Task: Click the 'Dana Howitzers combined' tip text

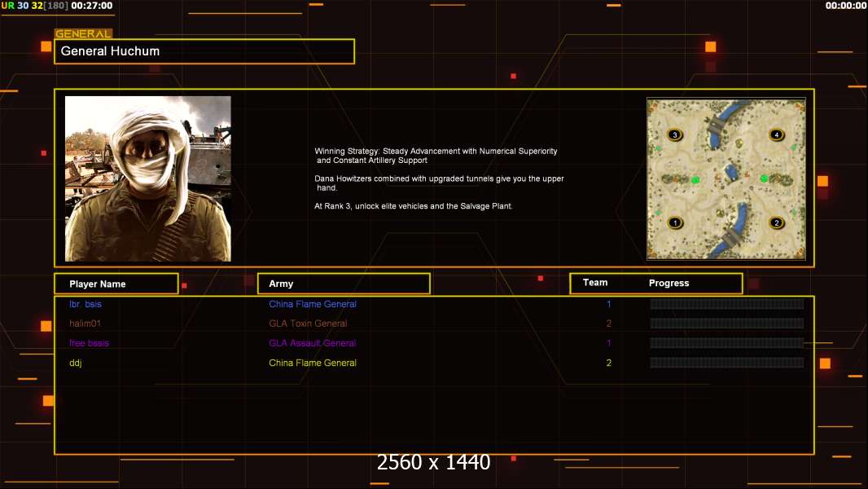Action: point(439,183)
